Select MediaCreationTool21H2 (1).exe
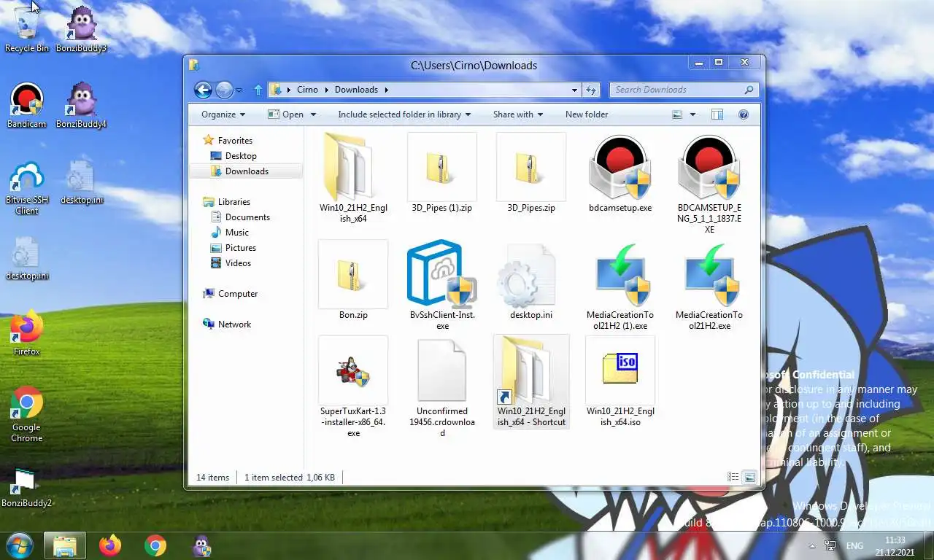The image size is (934, 560). (620, 285)
